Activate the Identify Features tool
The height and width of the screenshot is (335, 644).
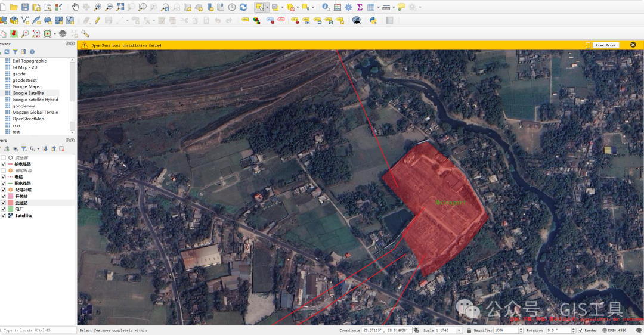[326, 7]
